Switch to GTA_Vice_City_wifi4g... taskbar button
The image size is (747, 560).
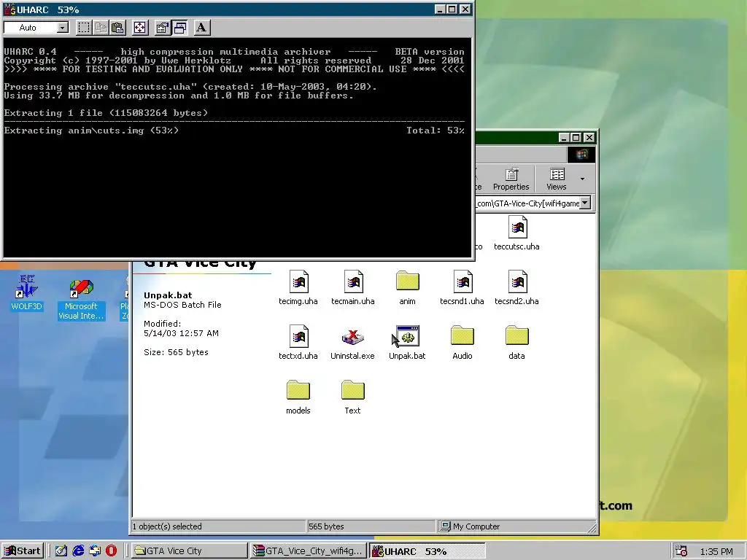click(x=309, y=551)
